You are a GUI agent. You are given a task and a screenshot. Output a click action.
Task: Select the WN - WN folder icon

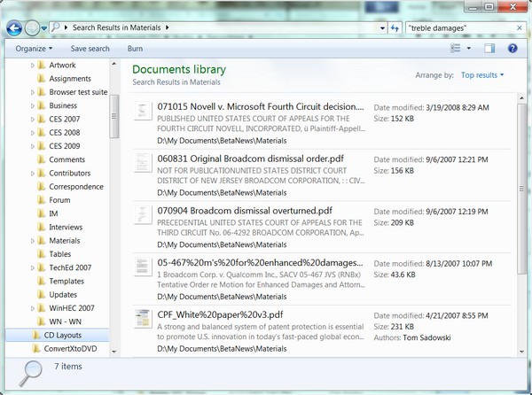41,321
